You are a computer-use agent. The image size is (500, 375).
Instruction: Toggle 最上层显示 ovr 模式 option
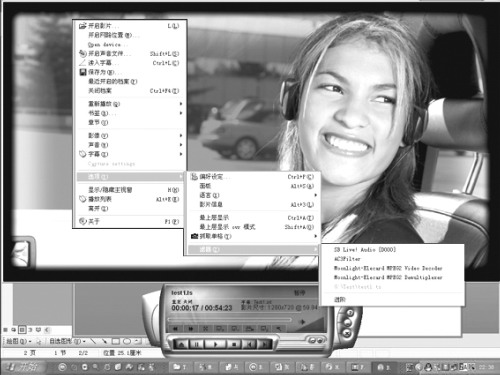click(252, 227)
